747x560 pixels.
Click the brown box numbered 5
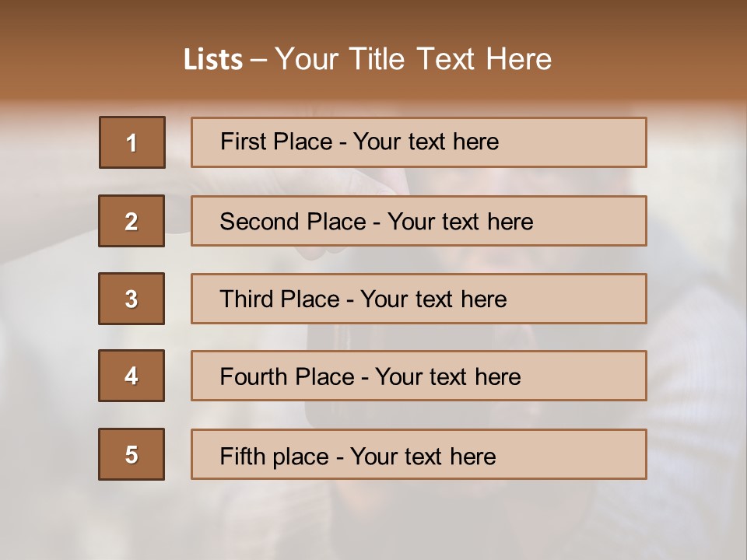pos(132,454)
